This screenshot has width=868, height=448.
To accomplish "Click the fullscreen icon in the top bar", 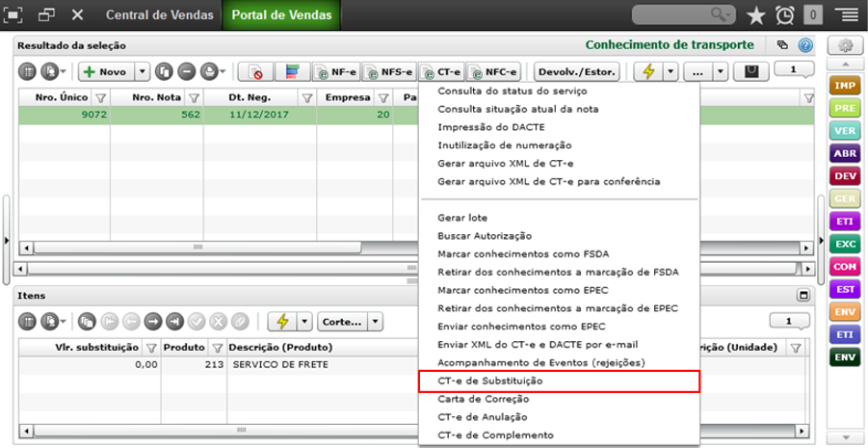I will pos(13,15).
